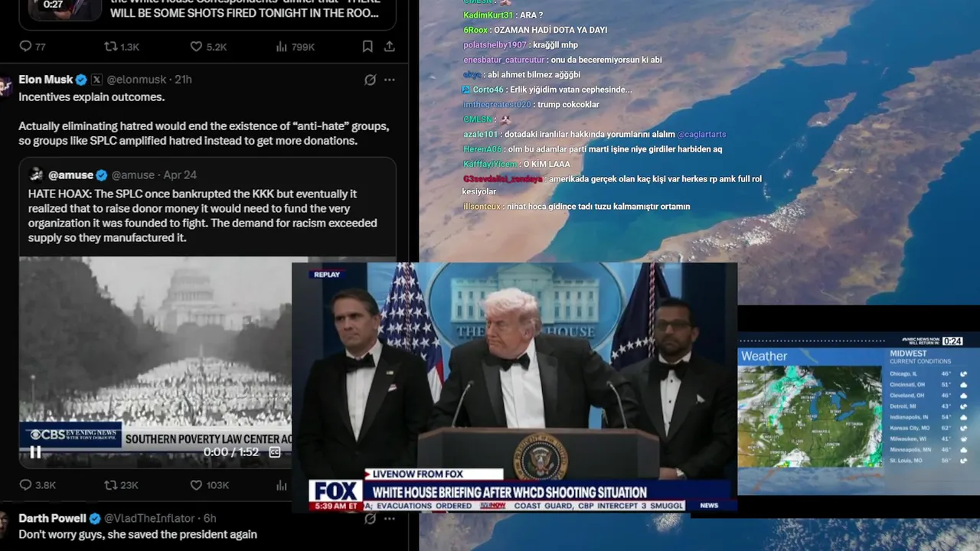Open Elon Musk's profile avatar

coord(5,84)
